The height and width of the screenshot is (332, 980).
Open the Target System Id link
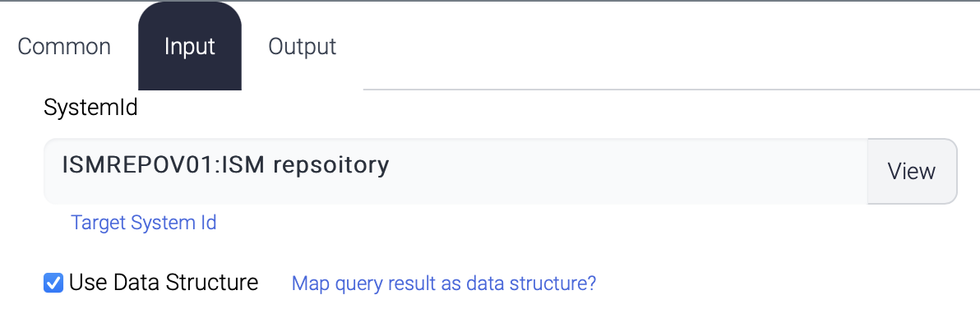144,223
